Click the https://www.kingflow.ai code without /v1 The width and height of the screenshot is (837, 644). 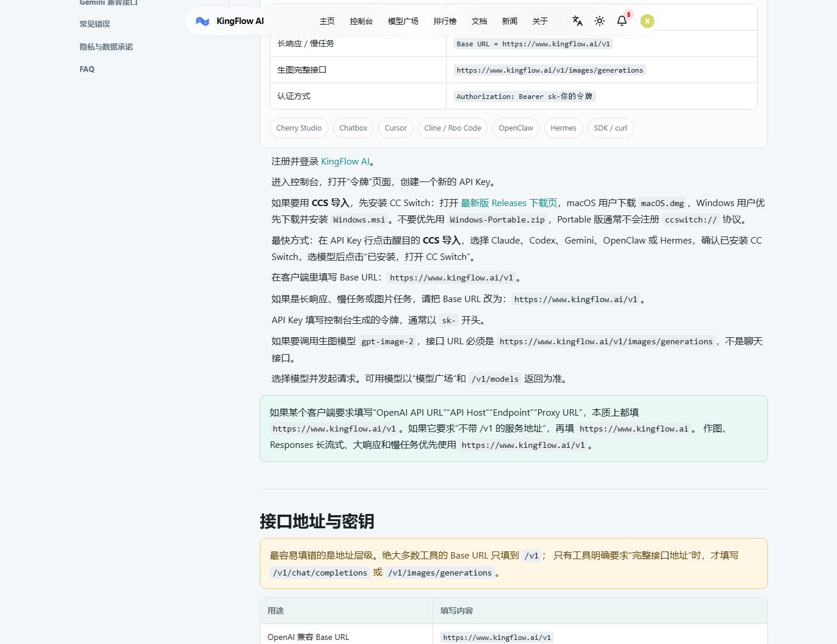tap(634, 429)
